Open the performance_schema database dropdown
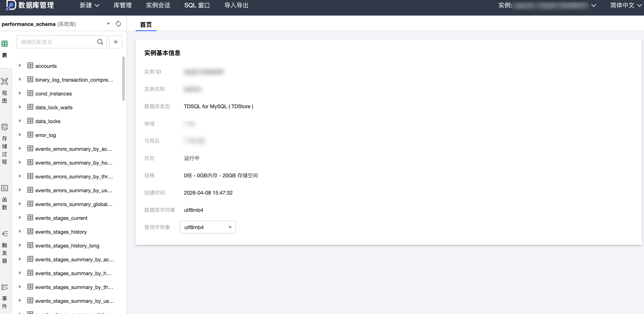 [x=108, y=24]
